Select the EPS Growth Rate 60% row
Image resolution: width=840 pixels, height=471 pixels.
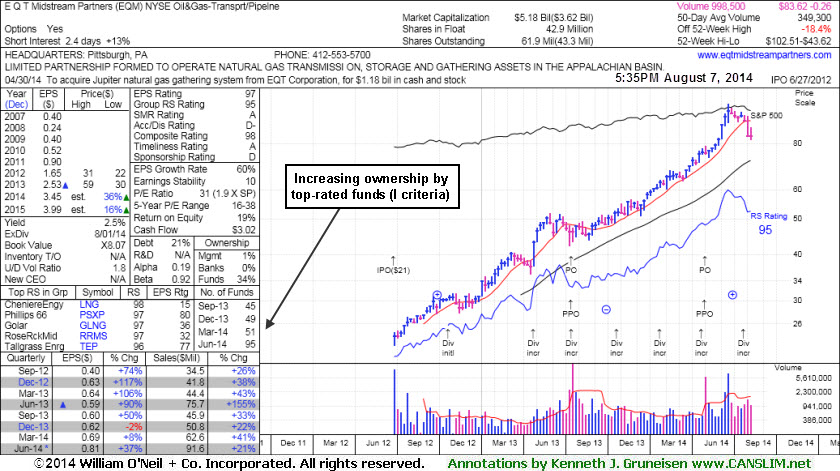coord(194,169)
